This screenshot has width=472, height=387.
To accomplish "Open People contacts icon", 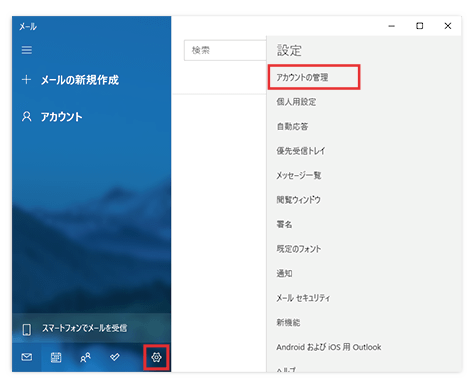I will click(x=85, y=357).
